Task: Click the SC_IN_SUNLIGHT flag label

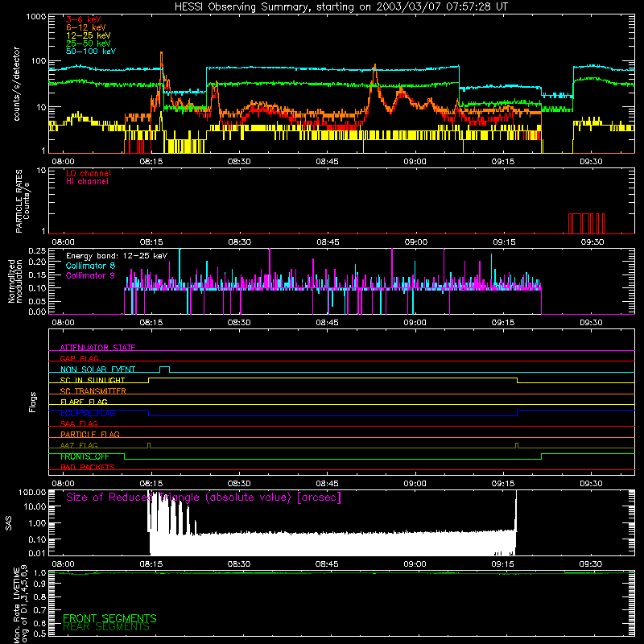Action: pyautogui.click(x=93, y=380)
